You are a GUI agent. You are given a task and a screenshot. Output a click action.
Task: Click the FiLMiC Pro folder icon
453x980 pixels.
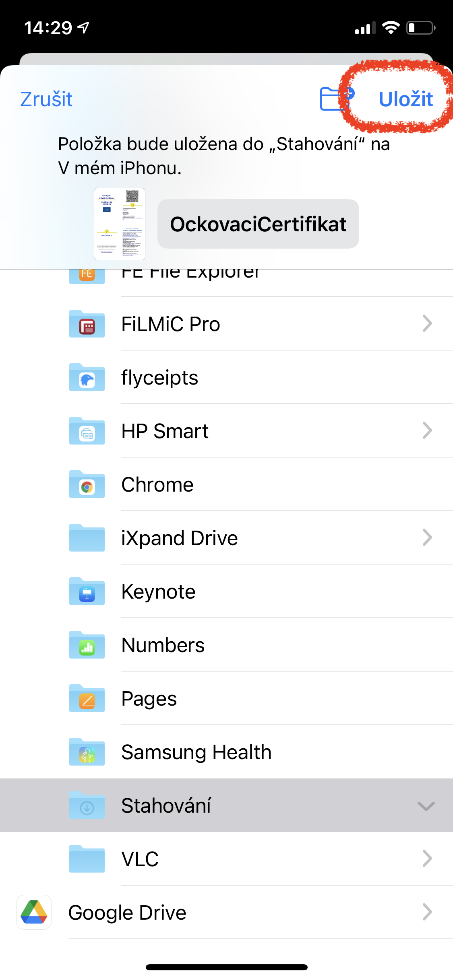pos(87,324)
